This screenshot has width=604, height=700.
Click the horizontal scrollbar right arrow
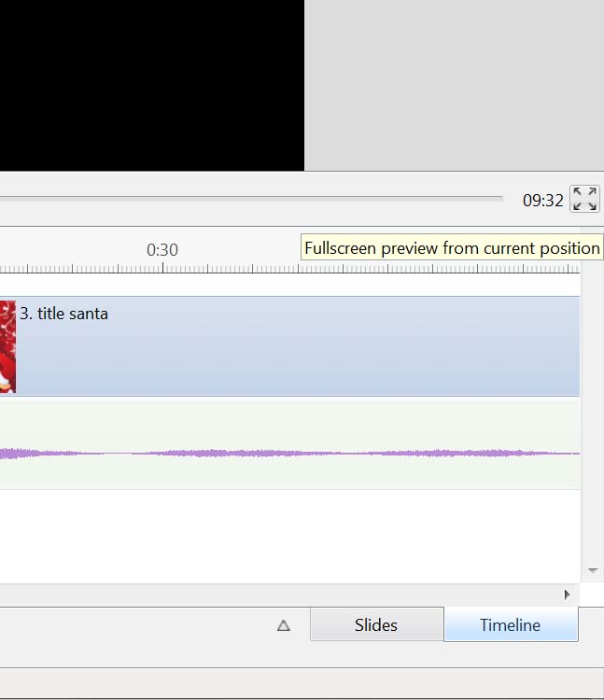[x=567, y=595]
